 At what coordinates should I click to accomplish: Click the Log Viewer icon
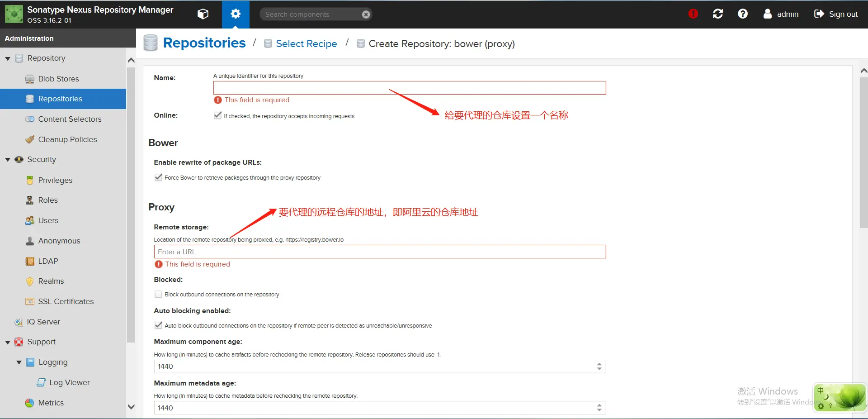(41, 382)
